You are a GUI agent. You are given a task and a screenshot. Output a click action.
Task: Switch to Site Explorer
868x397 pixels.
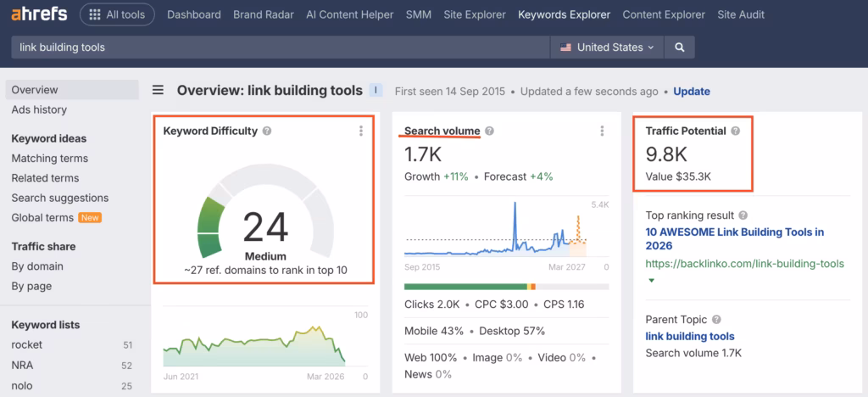(x=475, y=15)
